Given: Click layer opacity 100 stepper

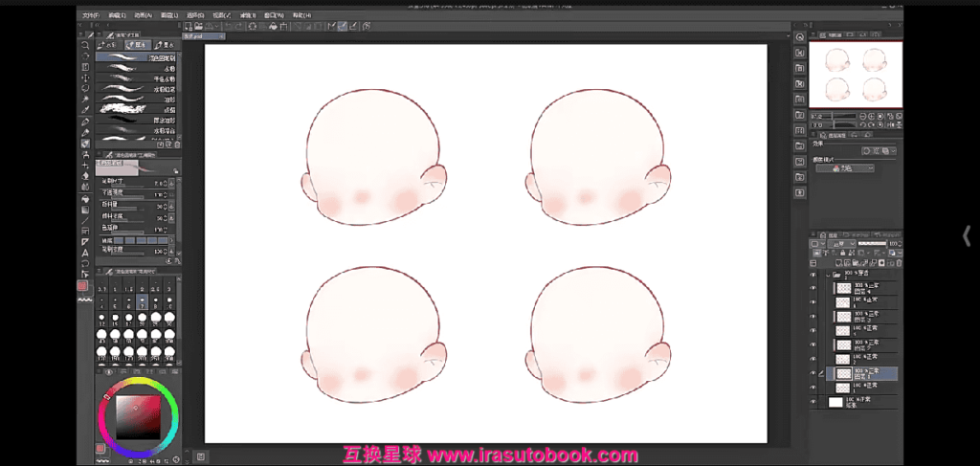Looking at the screenshot, I should pyautogui.click(x=900, y=243).
